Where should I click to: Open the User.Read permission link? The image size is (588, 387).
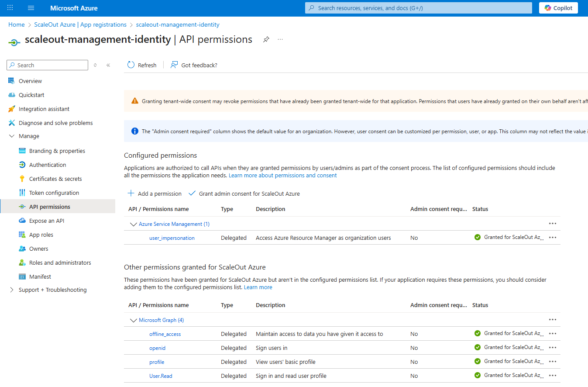click(x=161, y=376)
